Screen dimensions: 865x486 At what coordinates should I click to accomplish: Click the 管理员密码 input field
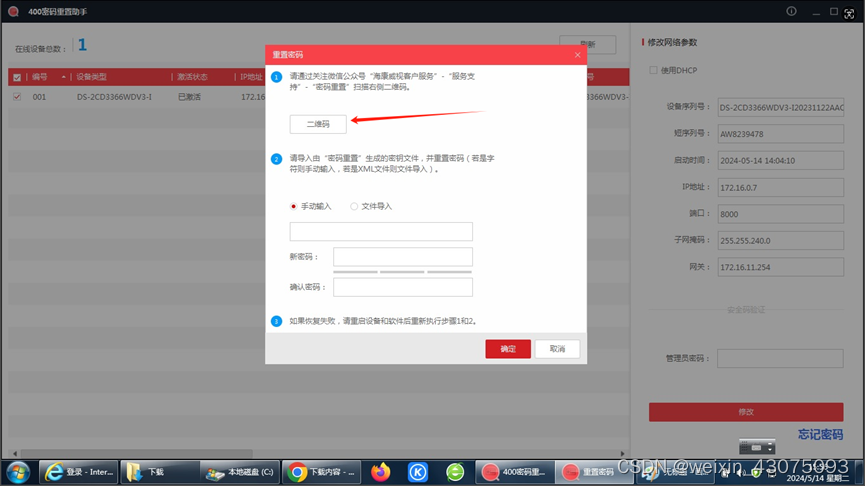tap(780, 359)
